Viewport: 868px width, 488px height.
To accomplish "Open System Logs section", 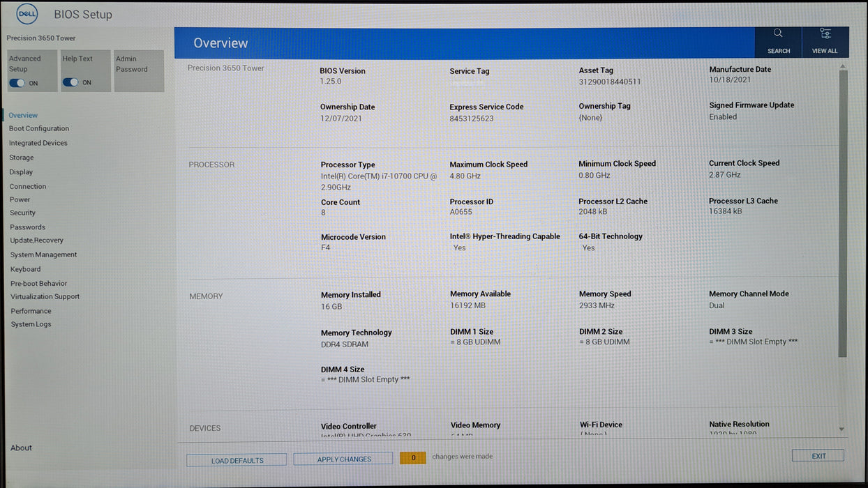I will point(31,324).
